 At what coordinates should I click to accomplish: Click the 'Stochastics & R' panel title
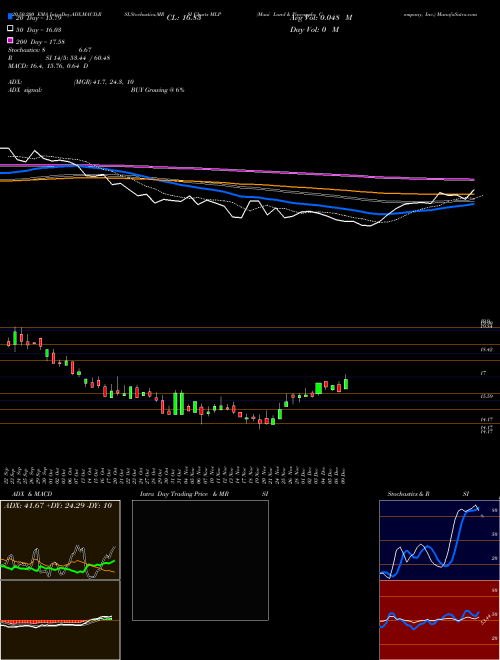point(409,494)
